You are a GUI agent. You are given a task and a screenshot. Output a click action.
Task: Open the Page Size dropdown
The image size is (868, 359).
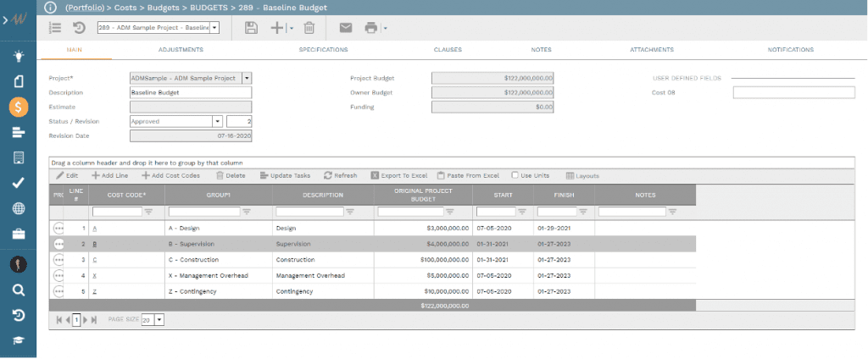[x=159, y=320]
